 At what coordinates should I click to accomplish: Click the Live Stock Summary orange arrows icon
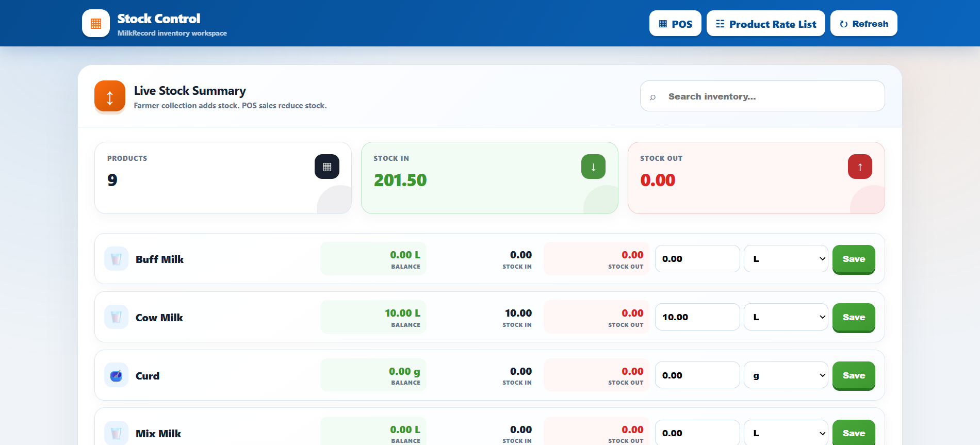[110, 96]
